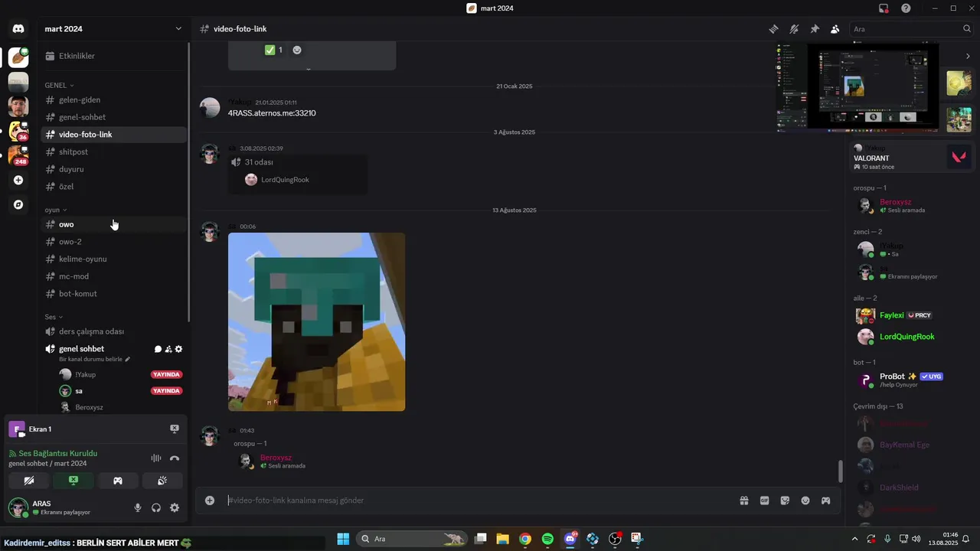Click invite icon on genel sohbet voice
980x551 pixels.
pyautogui.click(x=168, y=349)
